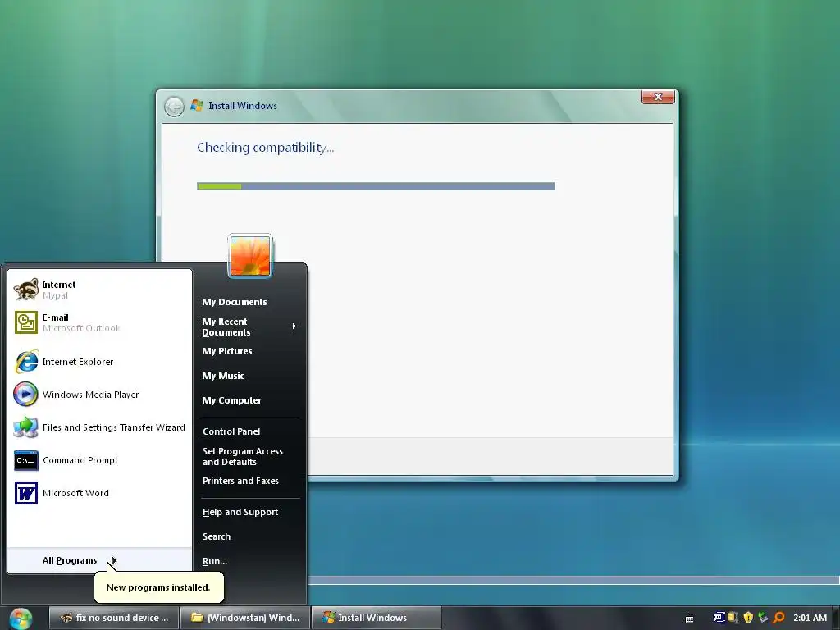The height and width of the screenshot is (630, 840).
Task: Click the orange magnifier tray icon
Action: (x=778, y=618)
